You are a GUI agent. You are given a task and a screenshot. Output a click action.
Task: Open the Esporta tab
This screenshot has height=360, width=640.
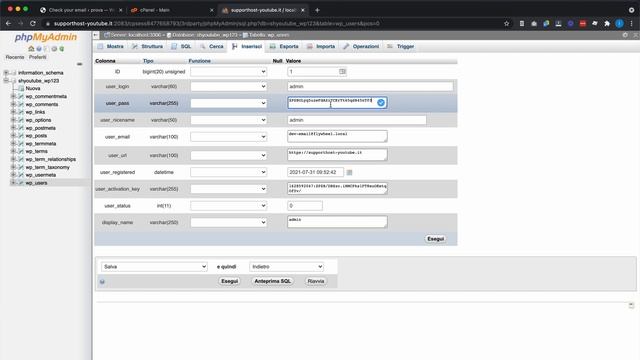pos(284,47)
